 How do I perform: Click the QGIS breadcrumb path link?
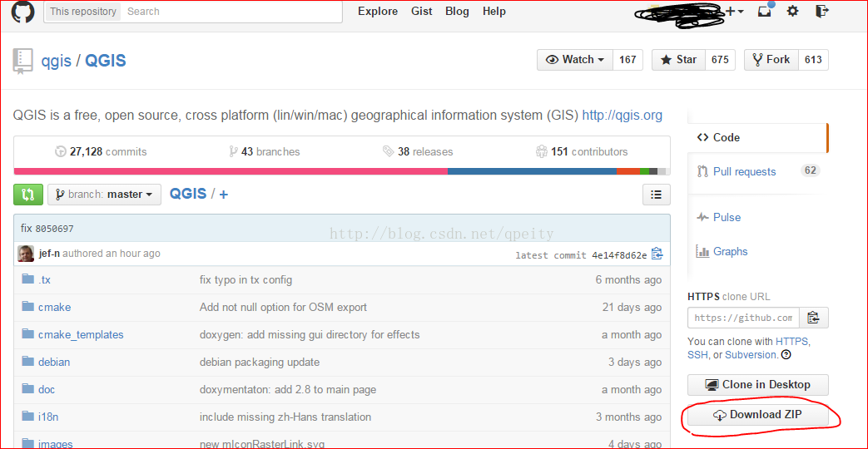click(x=188, y=194)
